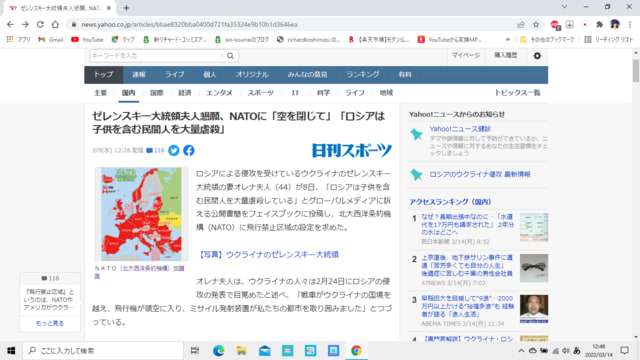The image size is (640, 360).
Task: Show hidden system tray icons
Action: point(521,350)
